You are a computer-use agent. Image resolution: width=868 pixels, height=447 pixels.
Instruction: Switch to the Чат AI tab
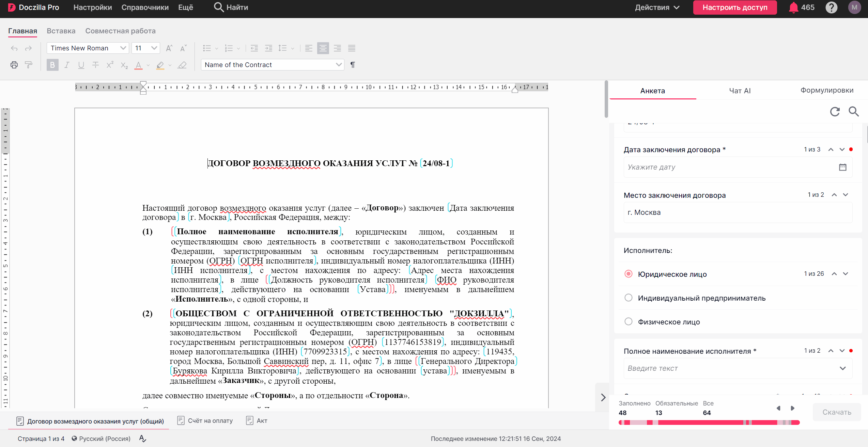(740, 91)
